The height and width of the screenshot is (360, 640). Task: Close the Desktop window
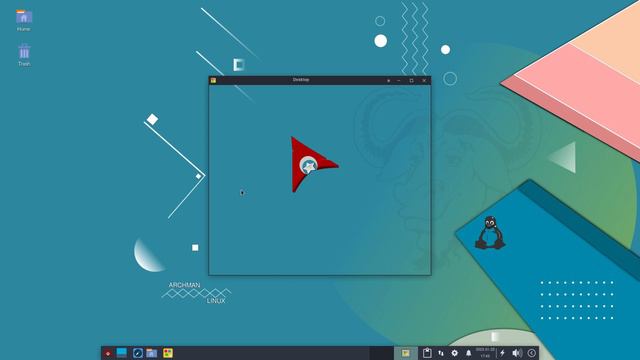tap(424, 81)
